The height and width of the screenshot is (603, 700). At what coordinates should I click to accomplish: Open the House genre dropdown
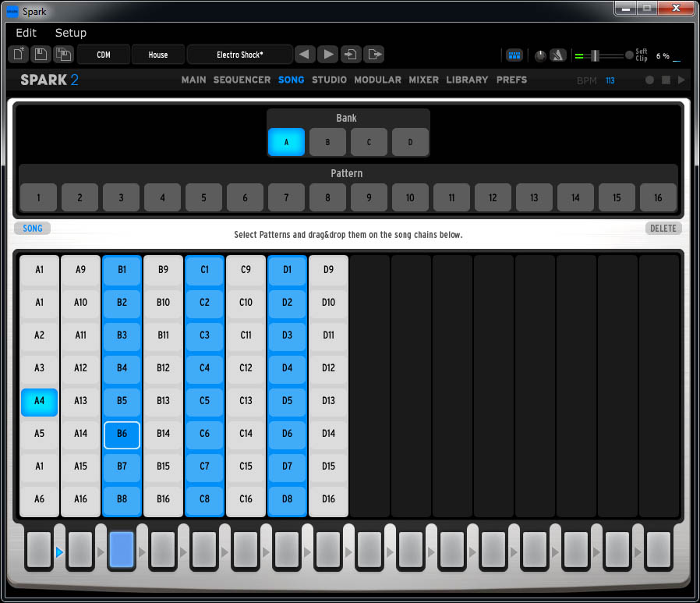pos(158,55)
